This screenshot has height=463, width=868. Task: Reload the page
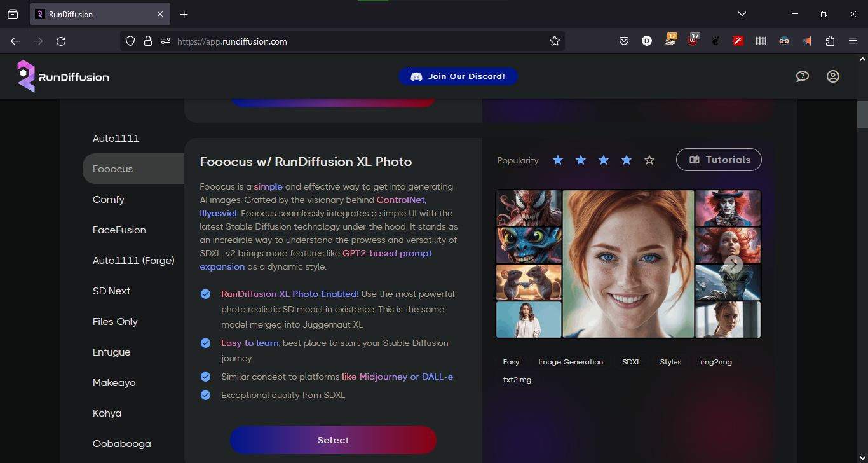pos(61,41)
